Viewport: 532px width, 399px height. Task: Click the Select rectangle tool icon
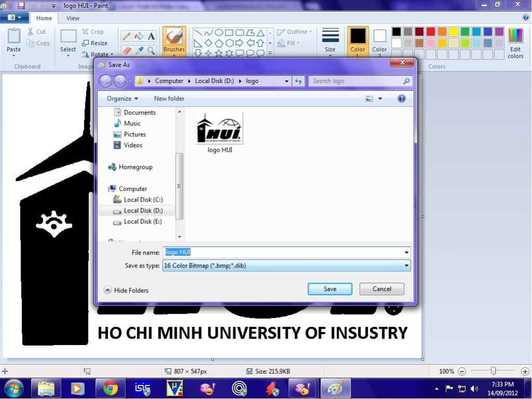point(68,36)
